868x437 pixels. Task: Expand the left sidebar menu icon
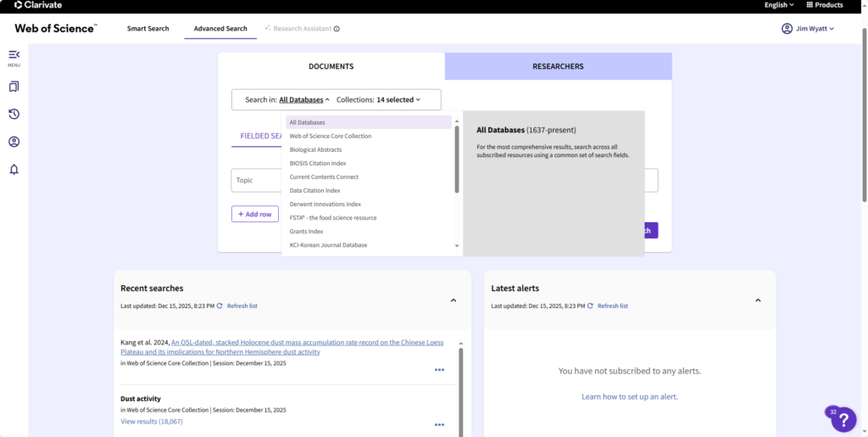point(14,55)
